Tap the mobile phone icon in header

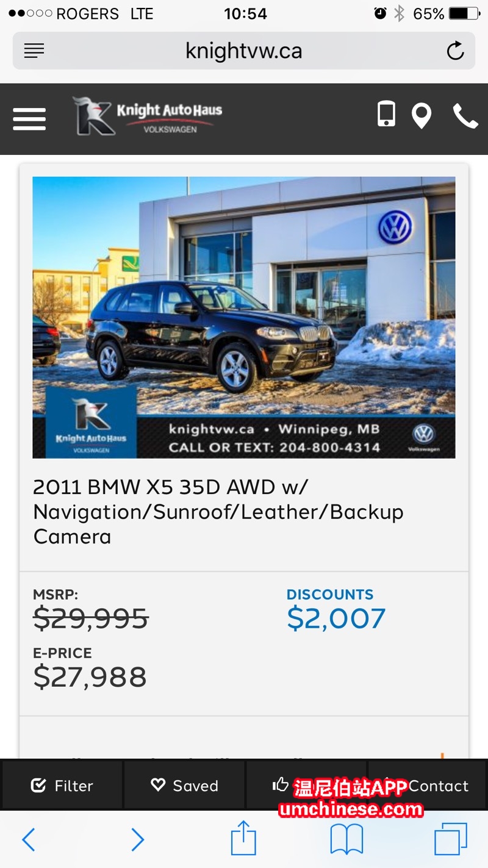[x=386, y=114]
